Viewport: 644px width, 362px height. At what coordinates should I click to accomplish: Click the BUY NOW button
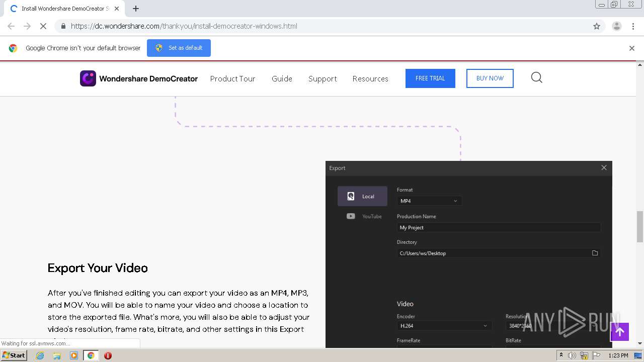pos(490,78)
